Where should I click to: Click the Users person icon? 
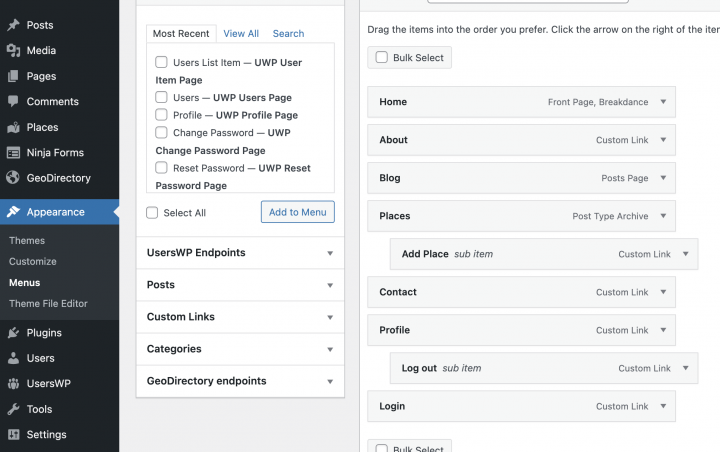pos(13,358)
